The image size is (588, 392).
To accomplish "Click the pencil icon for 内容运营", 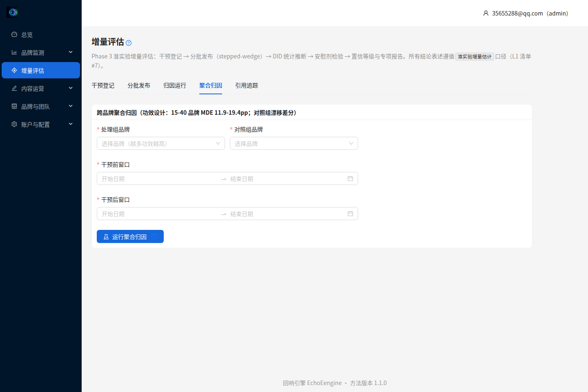I will [14, 89].
